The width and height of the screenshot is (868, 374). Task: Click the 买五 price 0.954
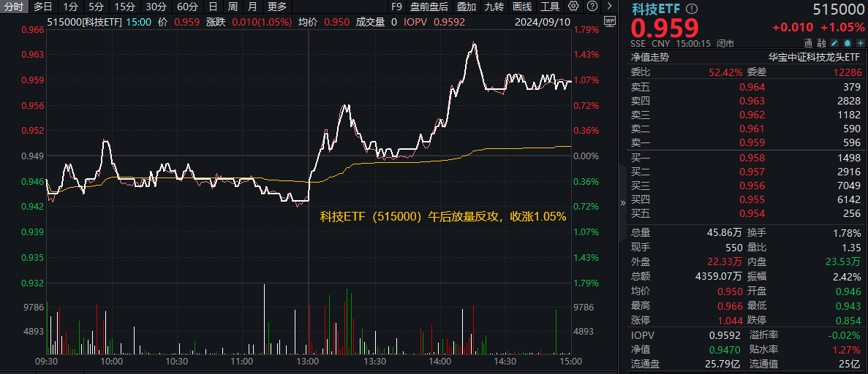[x=752, y=214]
